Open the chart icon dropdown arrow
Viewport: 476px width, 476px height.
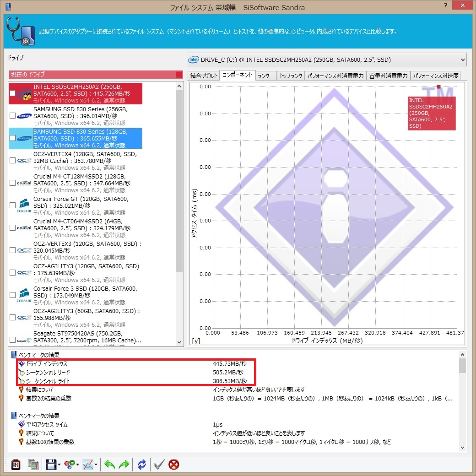coord(96,465)
